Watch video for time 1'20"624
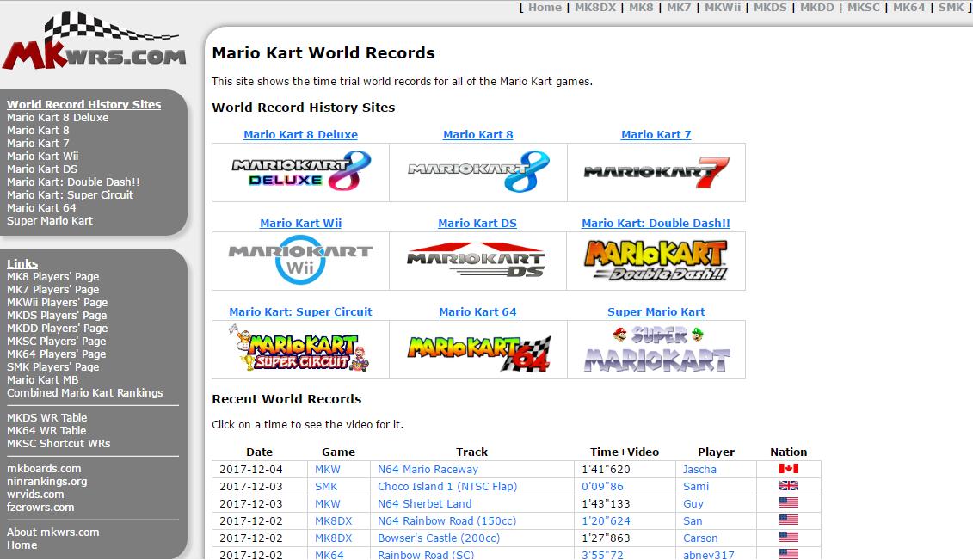 [x=606, y=521]
